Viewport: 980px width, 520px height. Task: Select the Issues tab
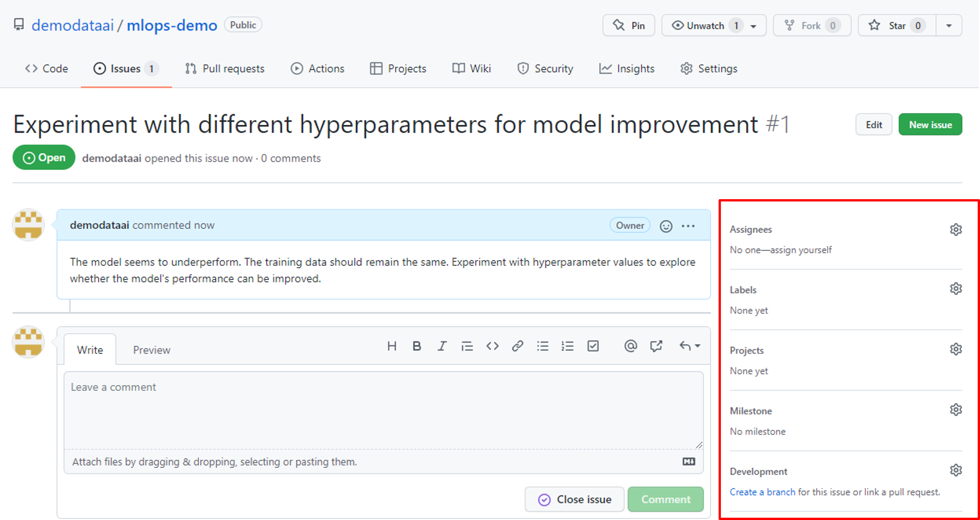pos(125,68)
